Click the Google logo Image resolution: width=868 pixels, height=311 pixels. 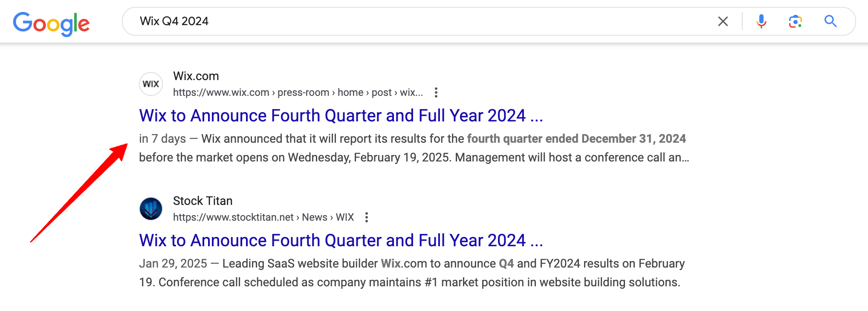pyautogui.click(x=51, y=23)
